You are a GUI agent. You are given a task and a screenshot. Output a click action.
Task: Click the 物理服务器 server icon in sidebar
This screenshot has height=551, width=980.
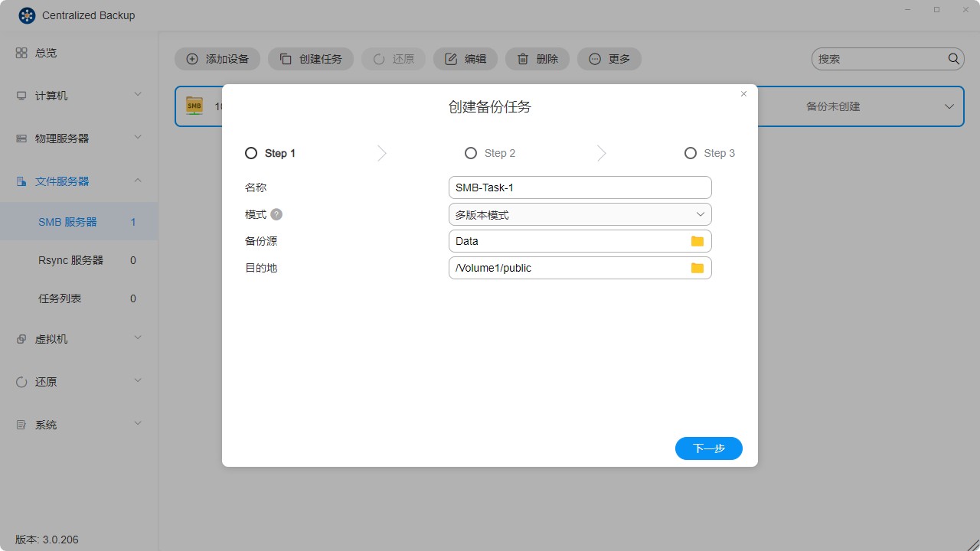[x=21, y=138]
